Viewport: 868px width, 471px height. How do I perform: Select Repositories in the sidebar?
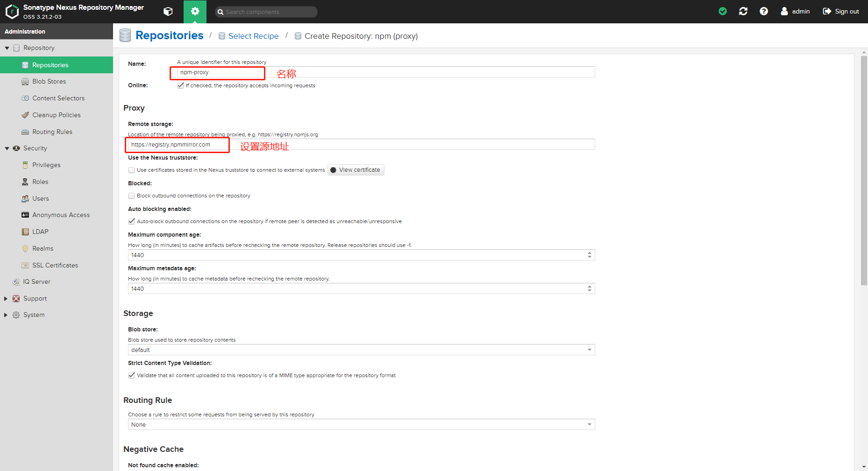[57, 65]
